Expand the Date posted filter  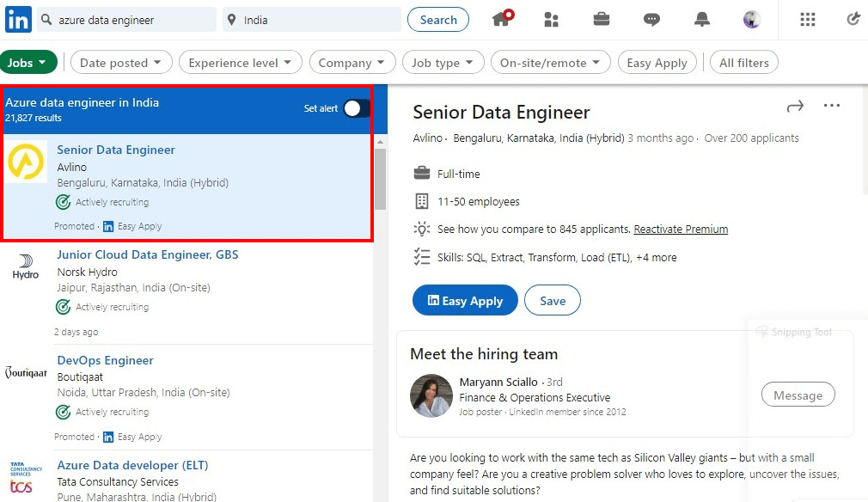(x=122, y=63)
